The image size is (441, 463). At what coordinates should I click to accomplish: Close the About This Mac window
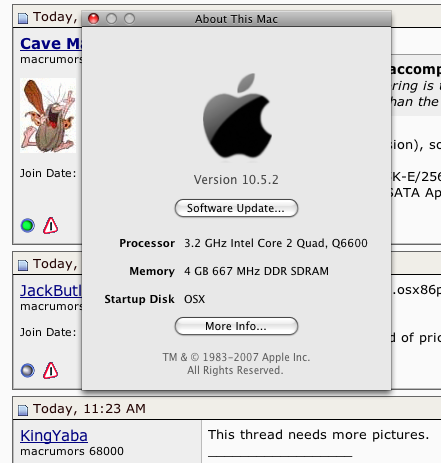(x=94, y=19)
